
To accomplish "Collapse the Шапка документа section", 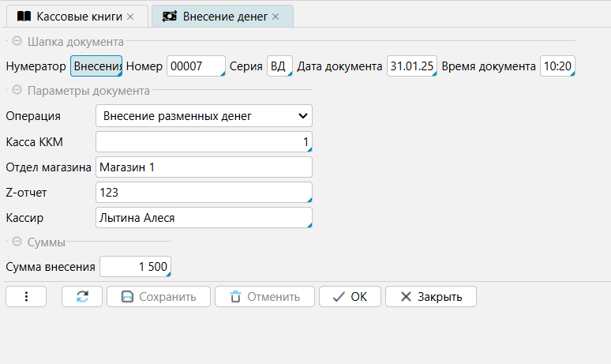I will pyautogui.click(x=17, y=41).
